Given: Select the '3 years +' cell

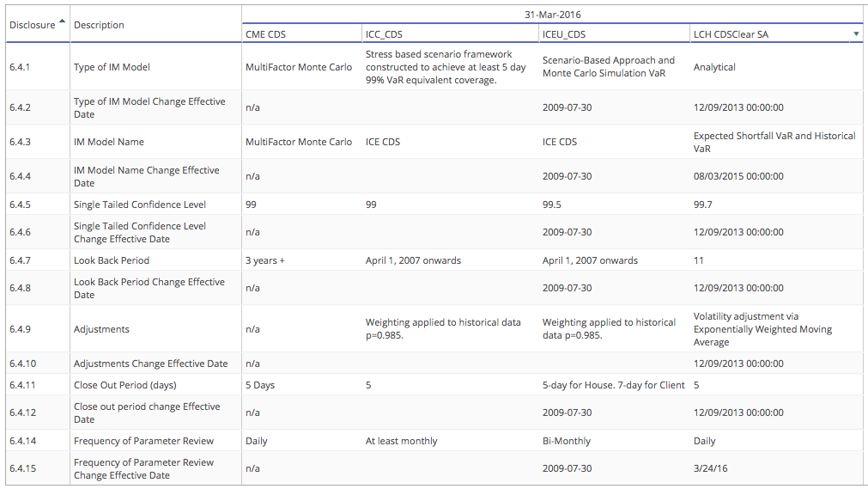Looking at the screenshot, I should (x=265, y=260).
